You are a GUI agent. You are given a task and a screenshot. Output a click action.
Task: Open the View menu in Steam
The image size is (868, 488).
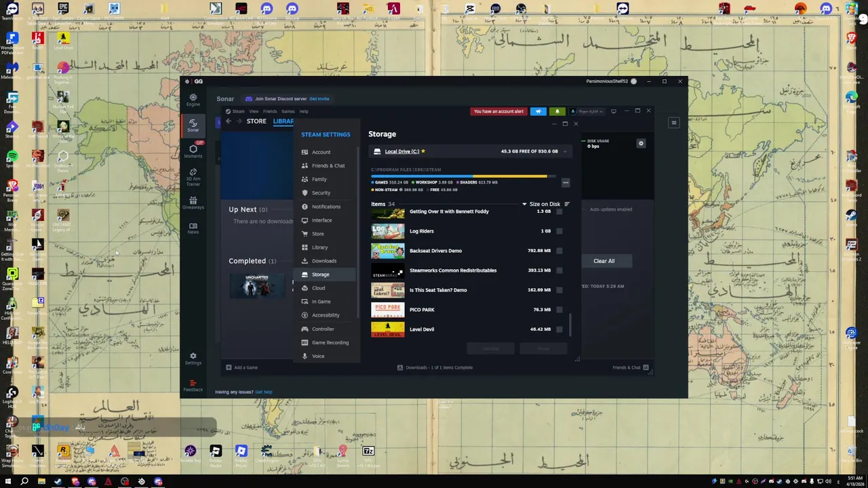254,111
